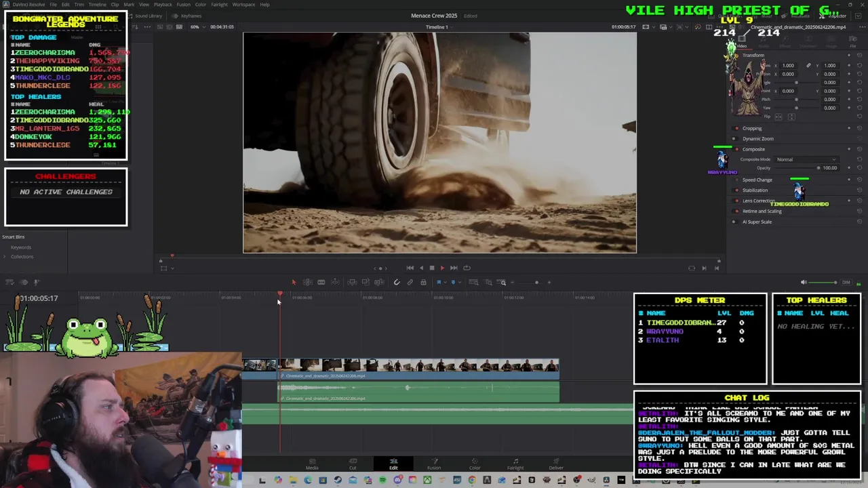
Task: Toggle the Cropping section on or off
Action: coord(736,128)
